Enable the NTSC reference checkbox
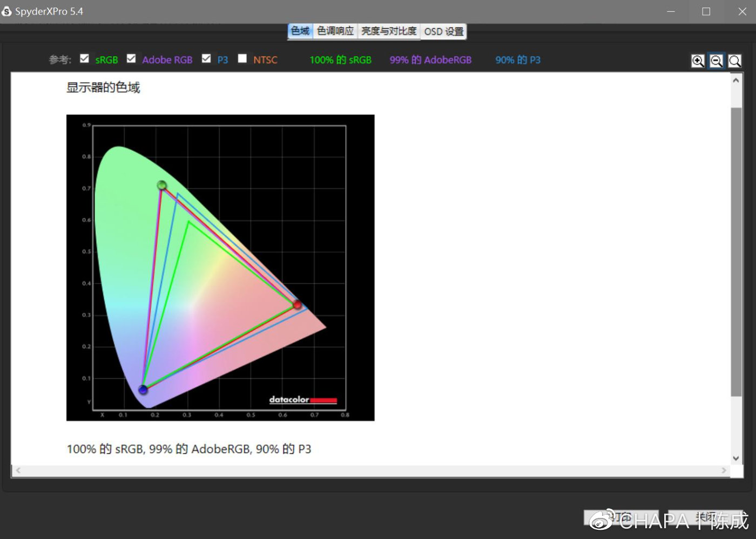Image resolution: width=756 pixels, height=539 pixels. click(x=242, y=59)
